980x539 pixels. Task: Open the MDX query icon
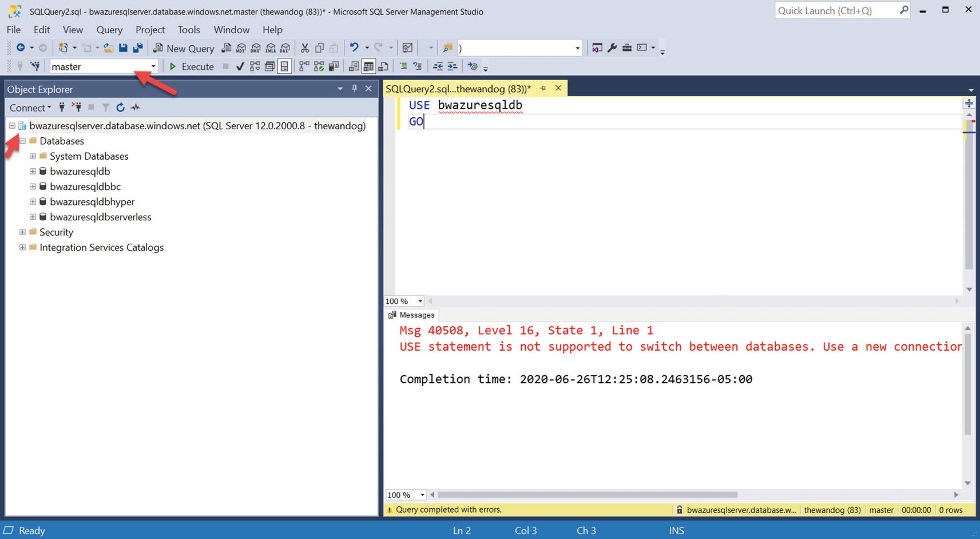coord(241,48)
